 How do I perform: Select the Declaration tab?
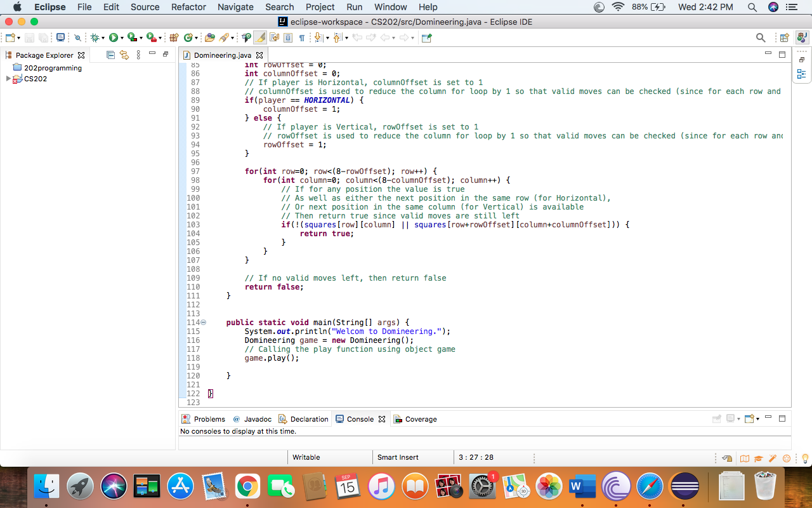click(x=303, y=419)
